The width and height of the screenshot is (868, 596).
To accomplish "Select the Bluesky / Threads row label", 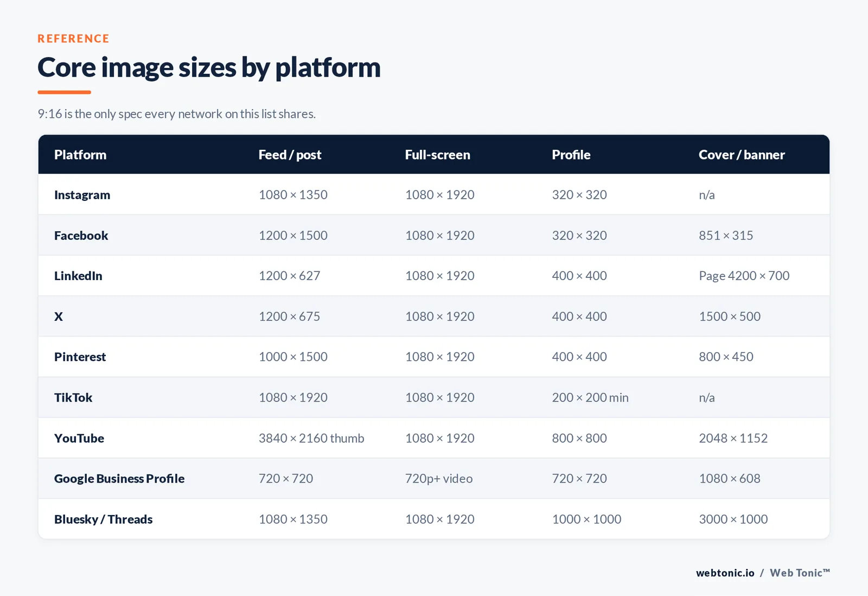I will [103, 519].
